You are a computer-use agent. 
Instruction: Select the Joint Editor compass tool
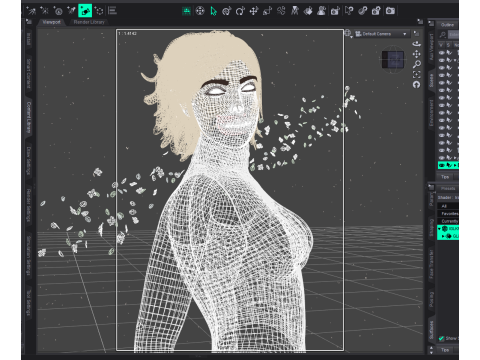coord(295,11)
